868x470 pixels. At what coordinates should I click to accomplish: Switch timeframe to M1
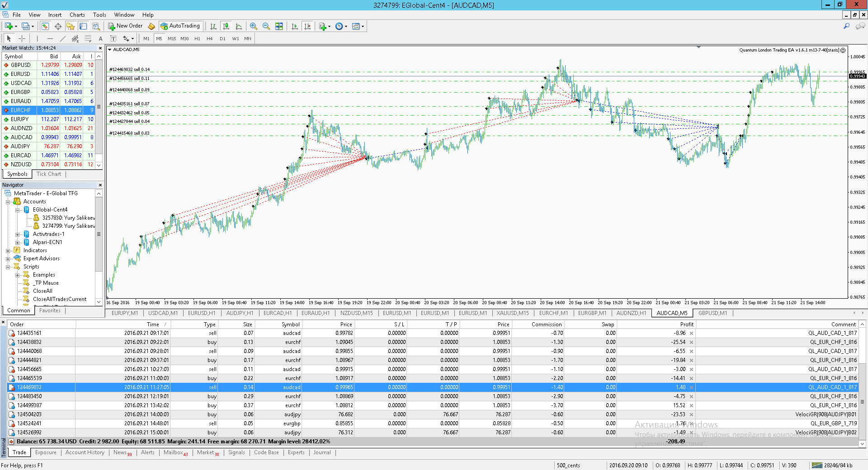pos(146,38)
